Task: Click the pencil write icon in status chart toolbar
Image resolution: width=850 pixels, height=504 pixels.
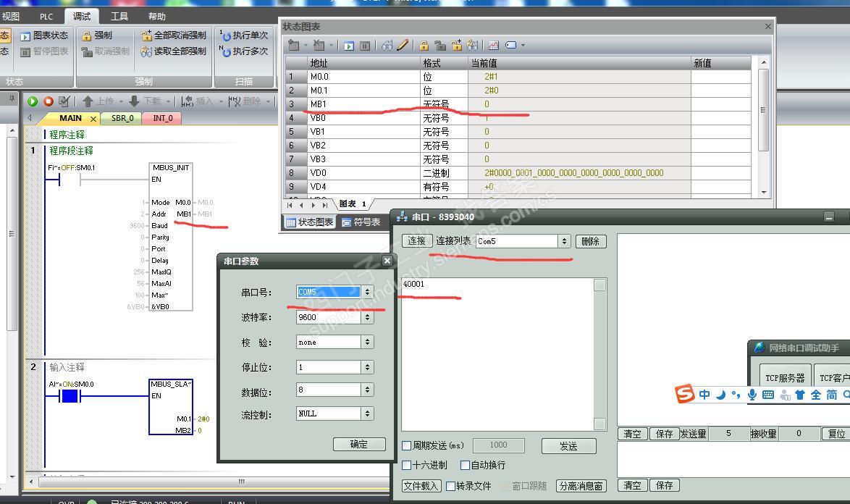Action: point(403,45)
